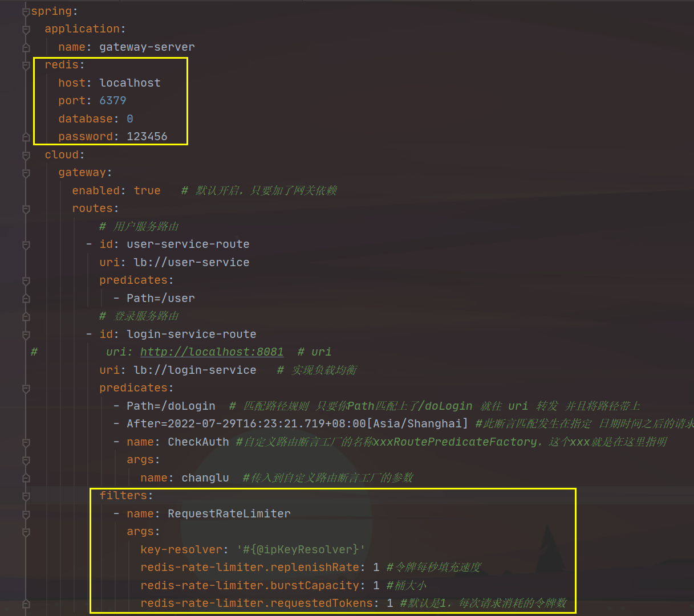Click the enabled value true
Image resolution: width=694 pixels, height=616 pixels.
click(147, 190)
